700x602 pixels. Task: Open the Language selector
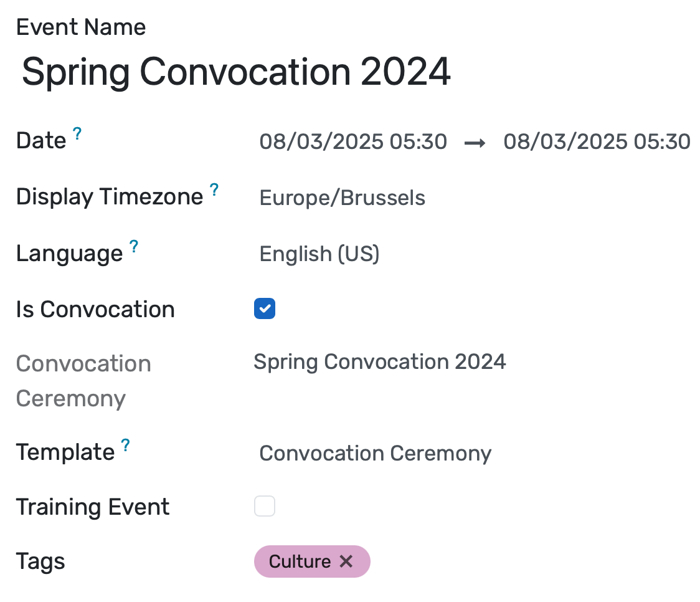click(x=319, y=254)
